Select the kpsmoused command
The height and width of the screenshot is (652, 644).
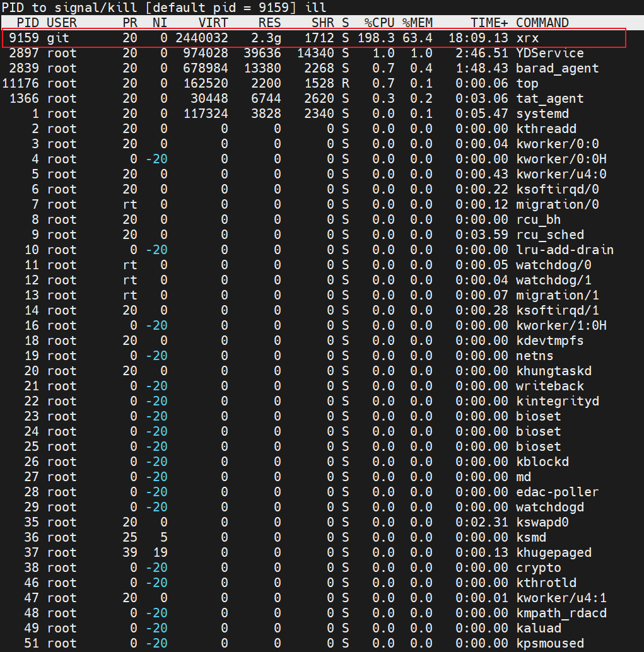549,643
